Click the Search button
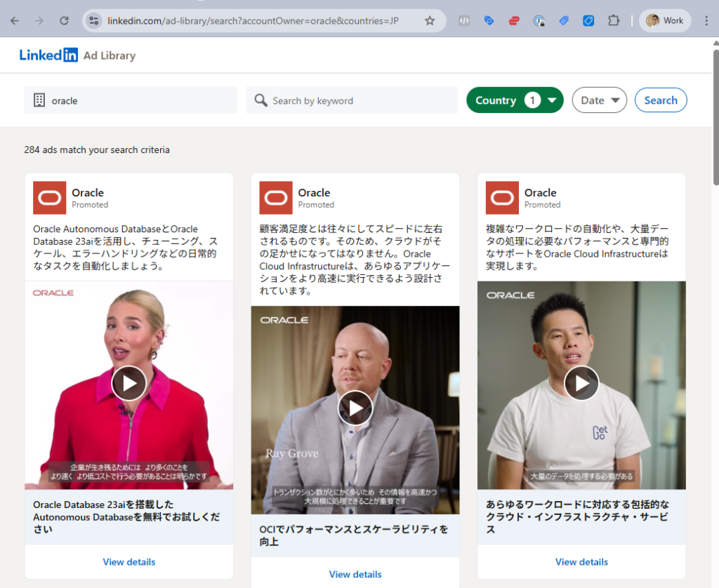This screenshot has width=719, height=588. (660, 100)
